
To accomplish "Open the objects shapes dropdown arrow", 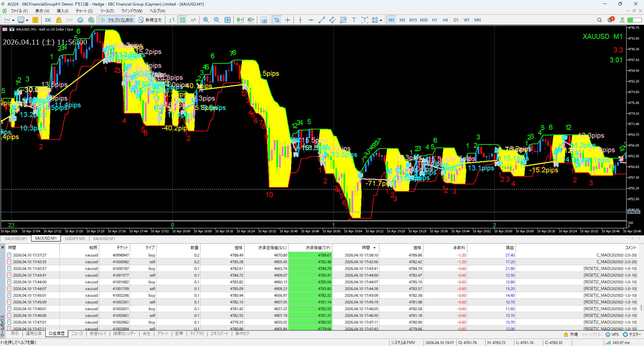I will (381, 20).
